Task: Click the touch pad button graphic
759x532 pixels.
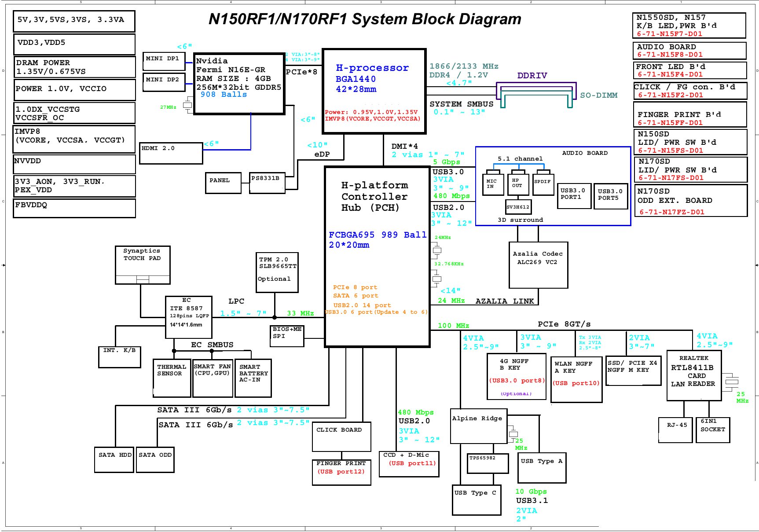Action: pos(143,279)
